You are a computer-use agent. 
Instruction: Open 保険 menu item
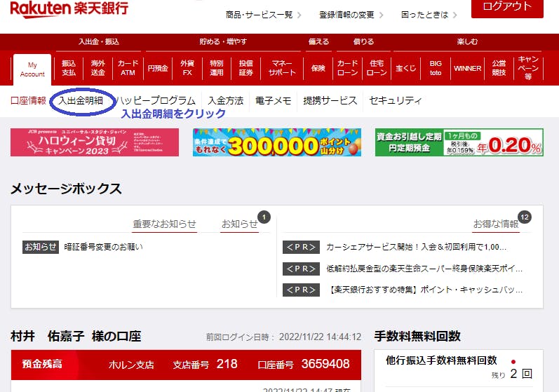click(x=318, y=68)
